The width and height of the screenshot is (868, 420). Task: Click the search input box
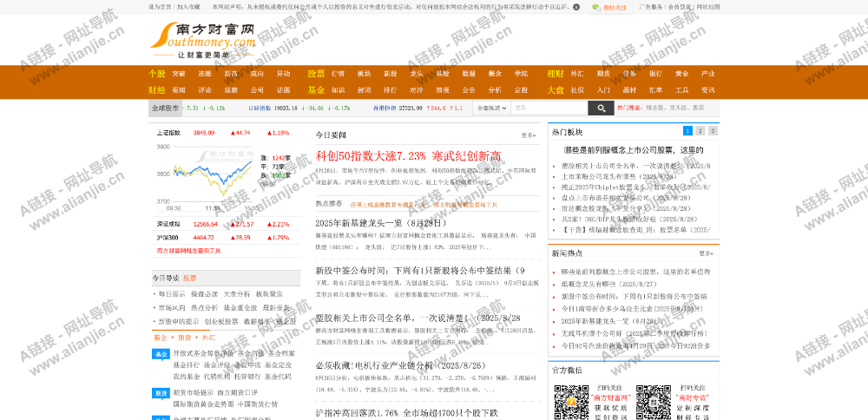tap(549, 108)
